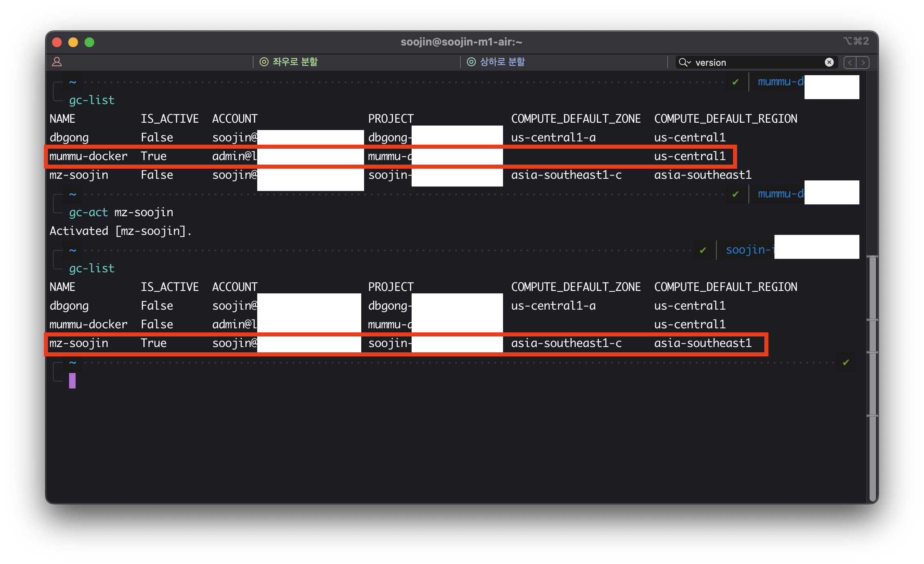The image size is (924, 564).
Task: Click the highlighted mummu-docker row name
Action: pos(88,156)
